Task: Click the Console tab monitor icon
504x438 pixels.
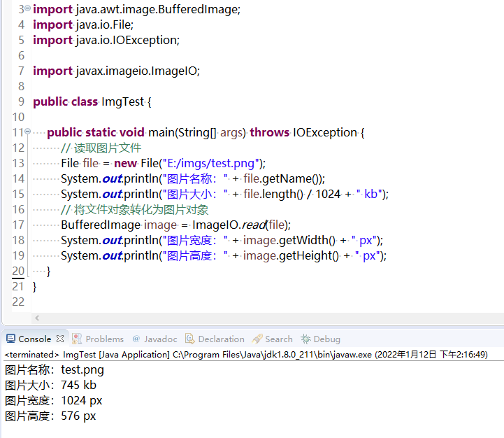Action: 10,339
